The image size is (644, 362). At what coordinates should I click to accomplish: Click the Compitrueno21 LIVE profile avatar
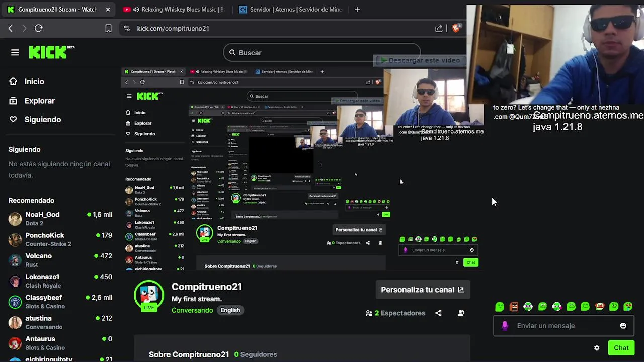tap(149, 296)
